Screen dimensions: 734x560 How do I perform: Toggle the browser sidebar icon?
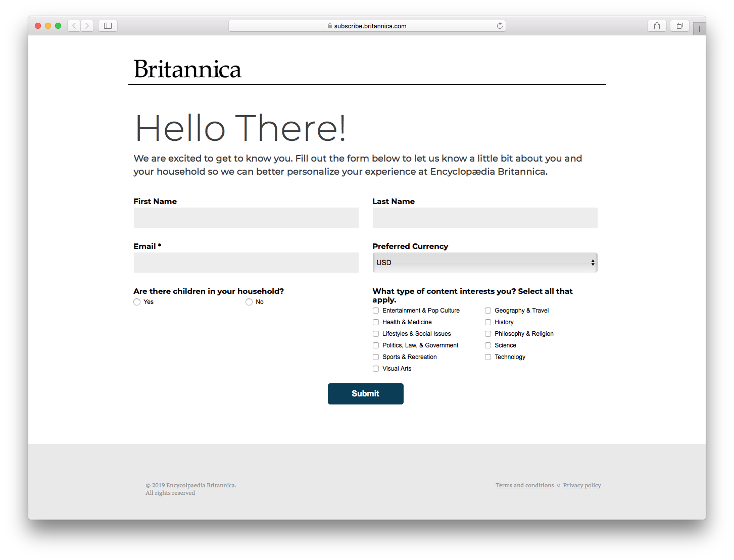(108, 25)
